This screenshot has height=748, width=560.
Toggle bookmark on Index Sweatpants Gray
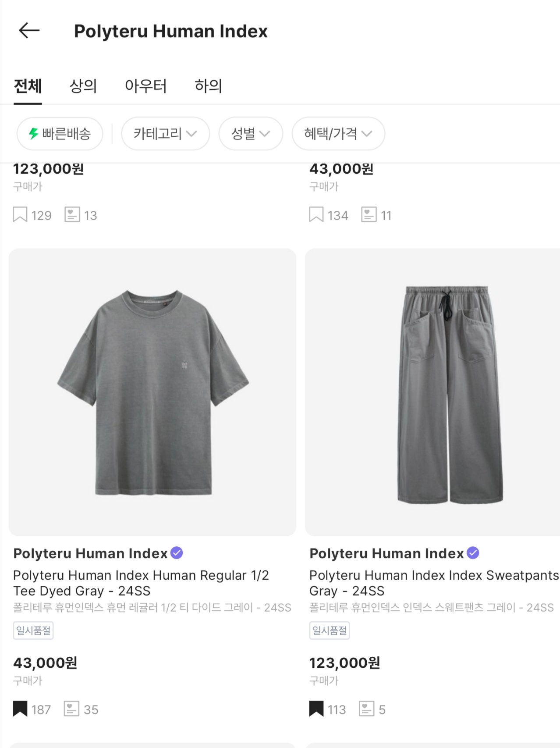coord(316,709)
